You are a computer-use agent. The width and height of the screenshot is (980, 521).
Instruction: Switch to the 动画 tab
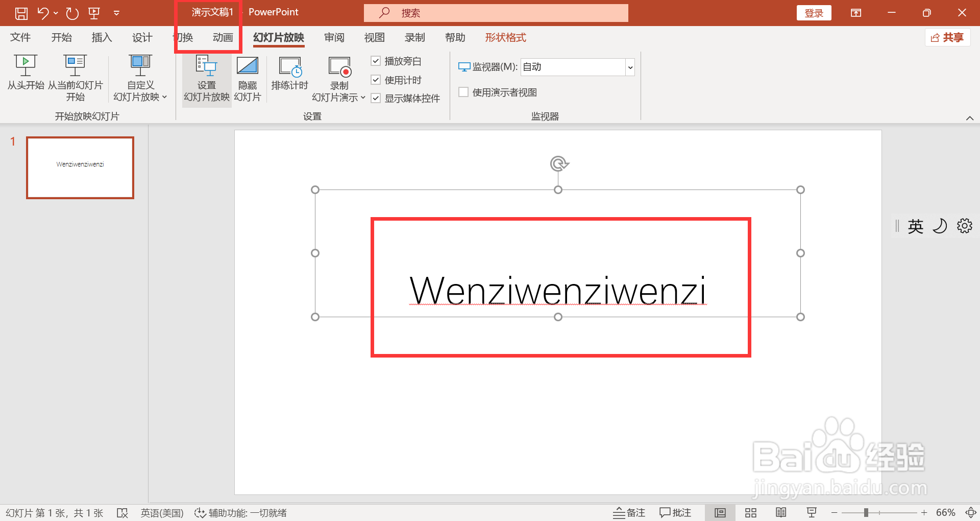223,37
